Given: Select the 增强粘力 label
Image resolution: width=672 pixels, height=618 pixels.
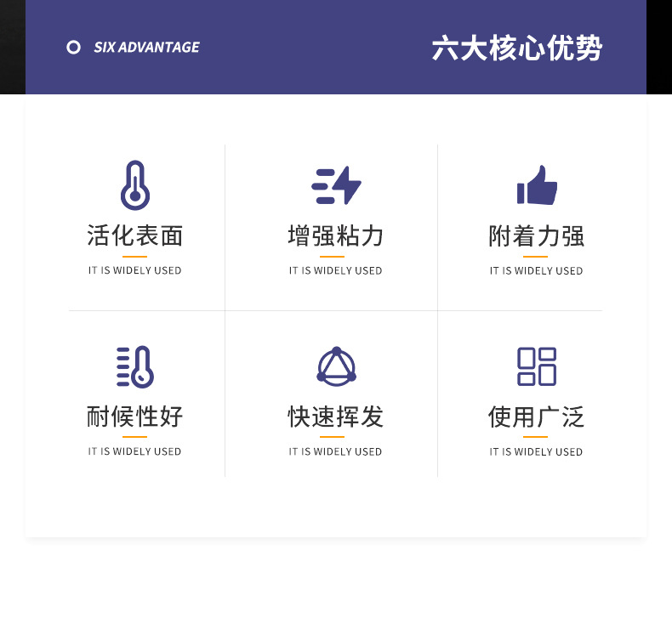Looking at the screenshot, I should pos(336,235).
